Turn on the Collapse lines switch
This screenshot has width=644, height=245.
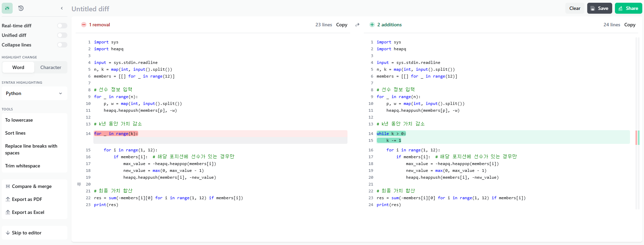click(62, 45)
